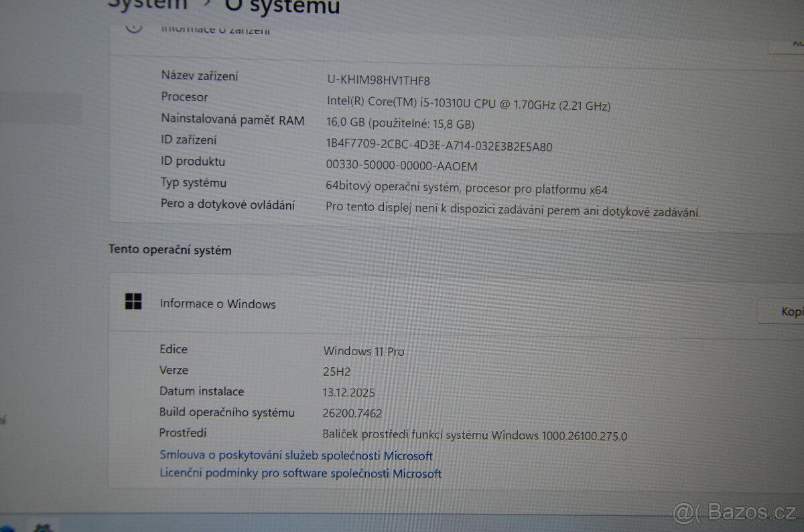The image size is (804, 532).
Task: Open the Smlouva o poskytování služeb Microsoft link
Action: click(x=296, y=456)
